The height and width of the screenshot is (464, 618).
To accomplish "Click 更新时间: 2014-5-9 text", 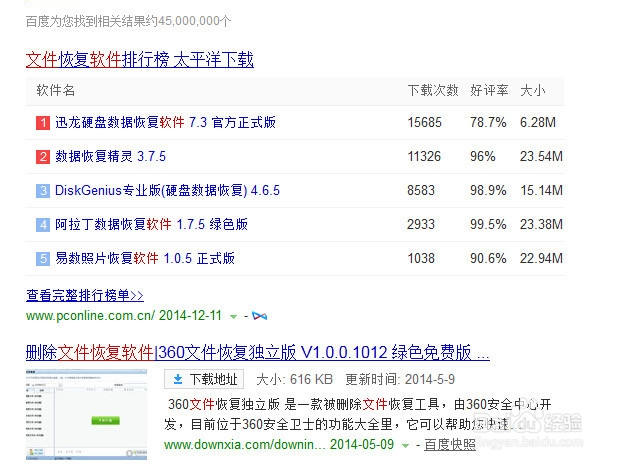I will [400, 380].
